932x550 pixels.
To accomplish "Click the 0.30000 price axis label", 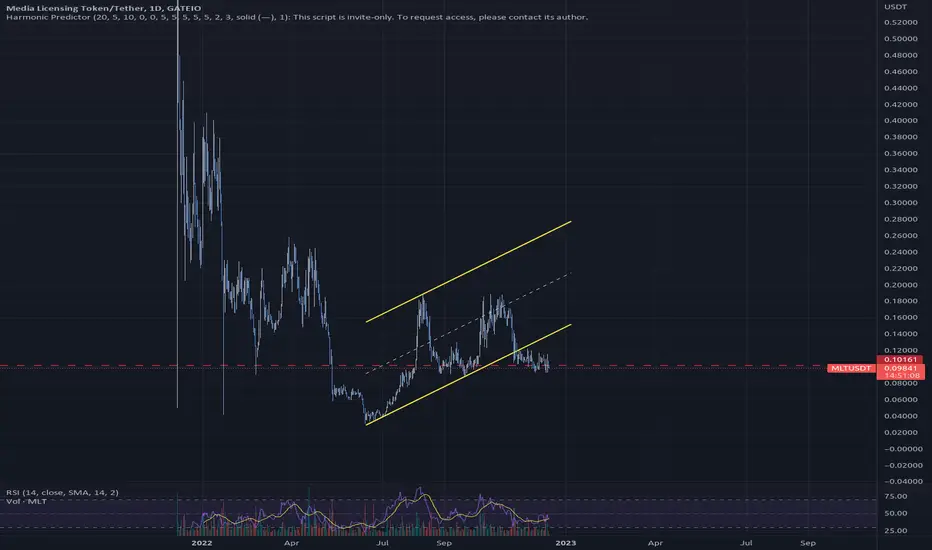I will tap(900, 203).
